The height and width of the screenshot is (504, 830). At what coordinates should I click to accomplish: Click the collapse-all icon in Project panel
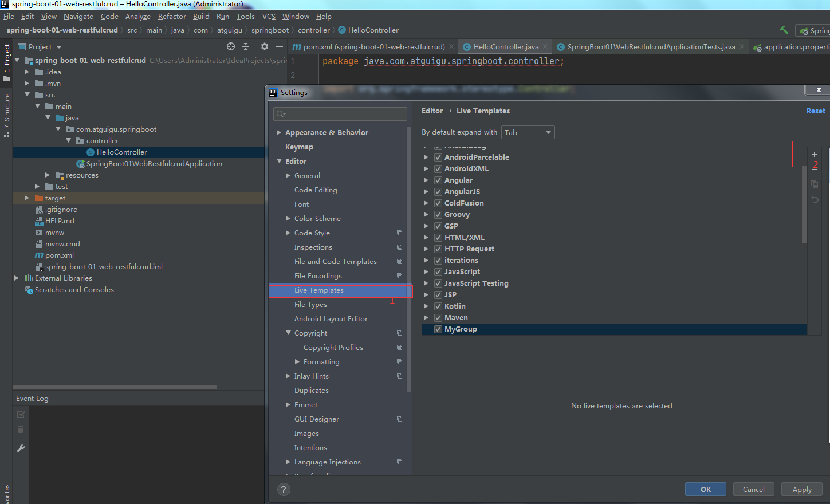(x=246, y=46)
